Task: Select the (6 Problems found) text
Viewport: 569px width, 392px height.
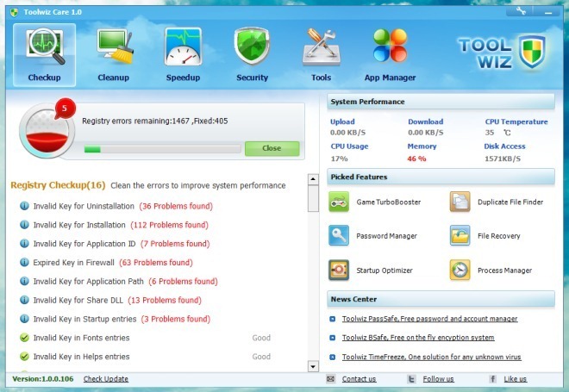Action: (184, 281)
